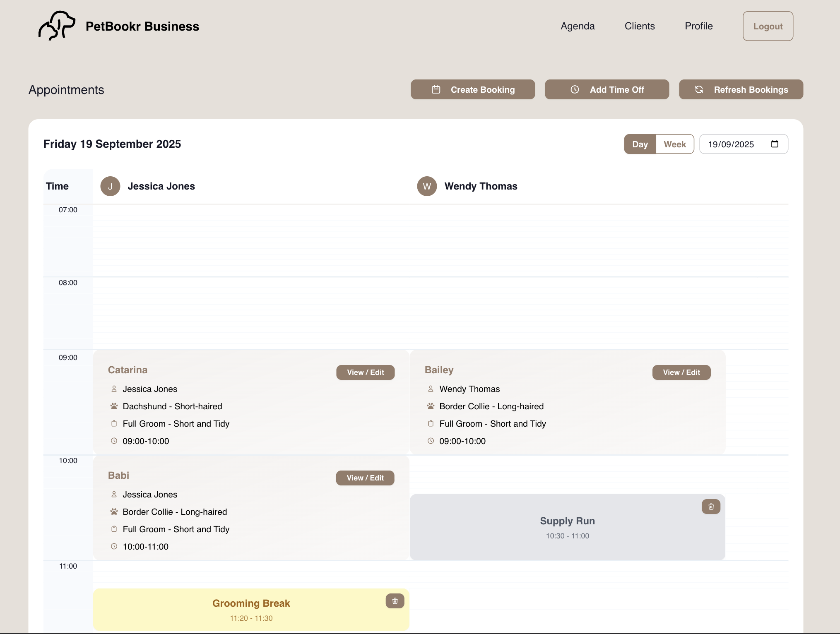This screenshot has width=840, height=634.
Task: Go to the Profile page
Action: 698,26
